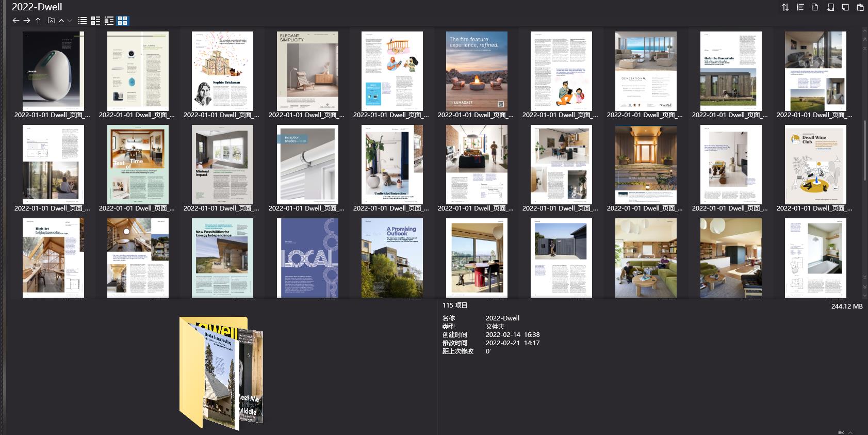
Task: Click modified time '2022-02-21 14:17'
Action: coord(513,343)
